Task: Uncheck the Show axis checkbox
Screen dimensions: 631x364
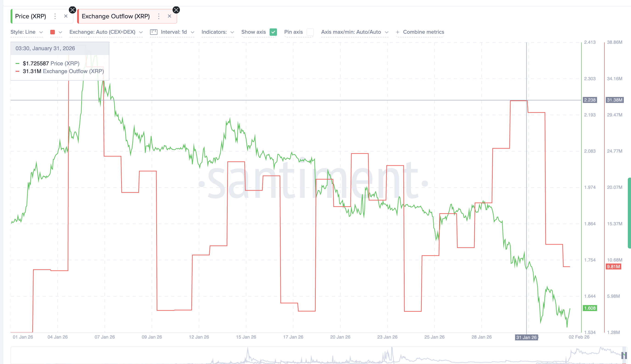Action: pos(273,32)
